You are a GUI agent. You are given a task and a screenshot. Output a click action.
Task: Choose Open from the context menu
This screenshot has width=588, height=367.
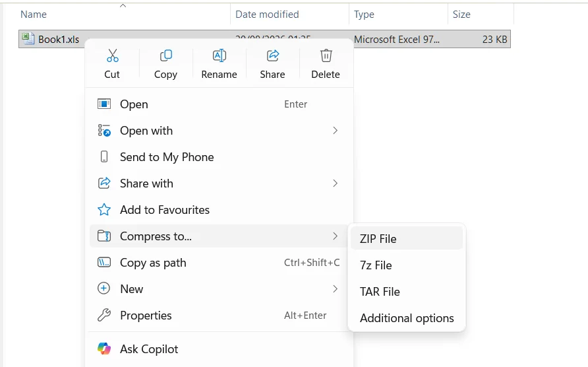219,104
